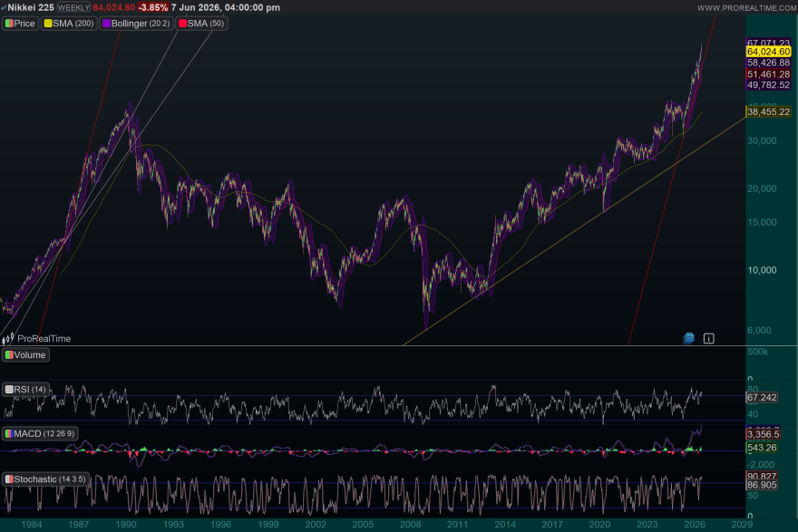Click the small chart icon beside Nikkei 225

(4, 7)
